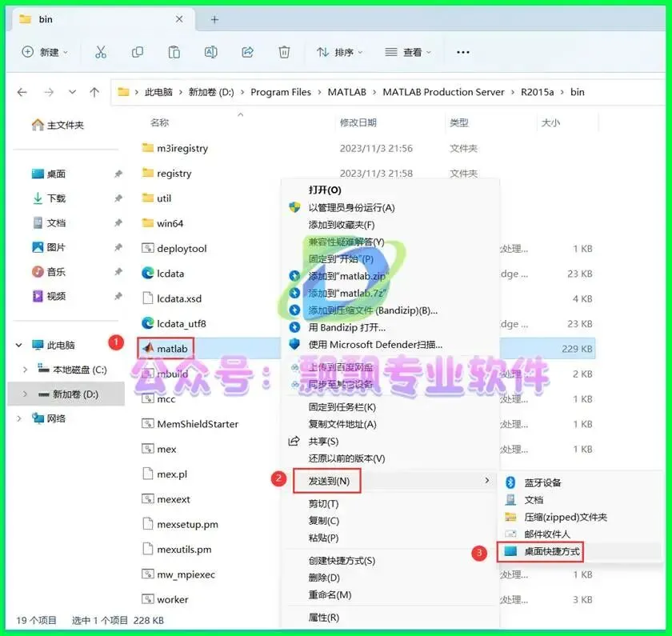This screenshot has width=672, height=636.
Task: Choose 创建快捷方式(S) entry
Action: click(342, 561)
